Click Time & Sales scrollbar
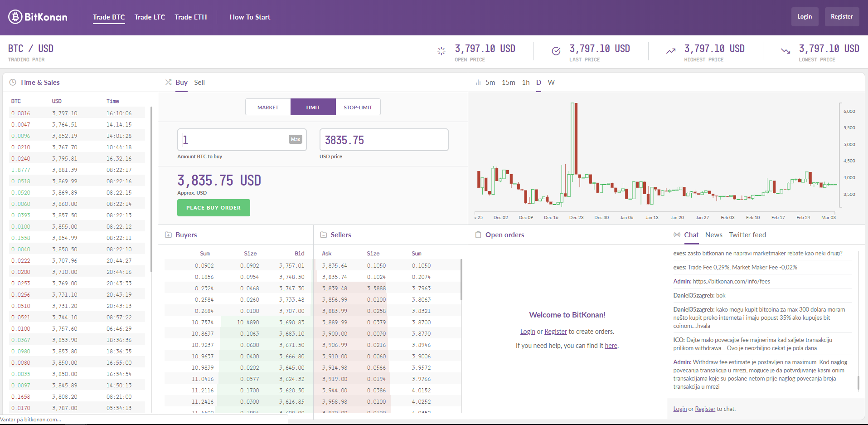This screenshot has width=868, height=425. pyautogui.click(x=151, y=189)
